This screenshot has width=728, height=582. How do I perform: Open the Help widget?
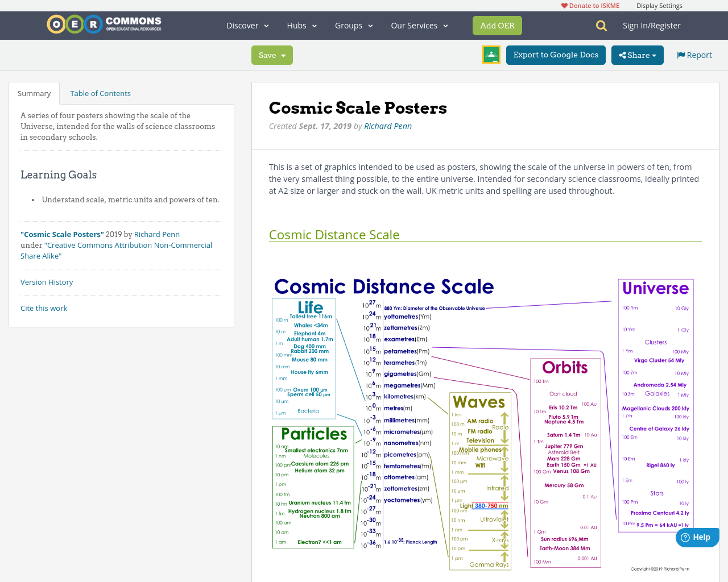coord(697,537)
